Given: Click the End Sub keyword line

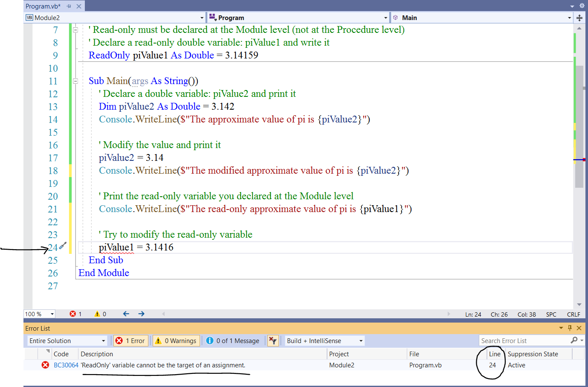Looking at the screenshot, I should point(106,260).
